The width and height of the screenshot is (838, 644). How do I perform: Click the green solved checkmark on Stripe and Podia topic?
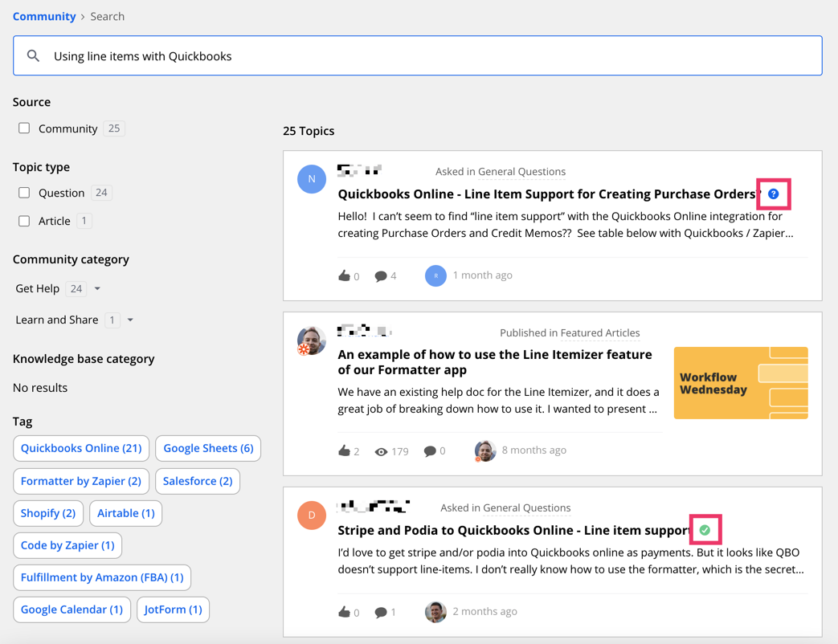705,530
